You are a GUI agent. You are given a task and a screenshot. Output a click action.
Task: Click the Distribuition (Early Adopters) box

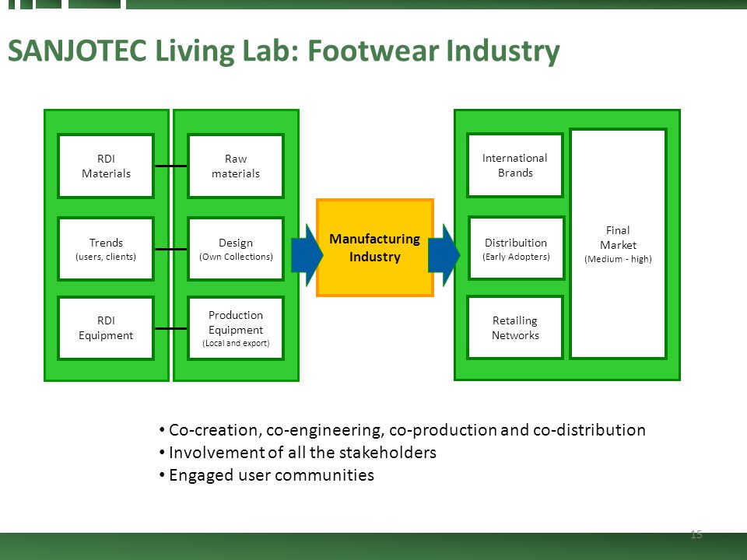pos(516,248)
